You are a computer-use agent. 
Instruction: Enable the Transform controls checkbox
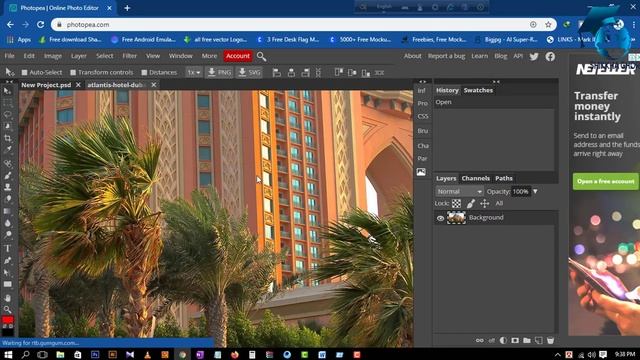coord(73,72)
